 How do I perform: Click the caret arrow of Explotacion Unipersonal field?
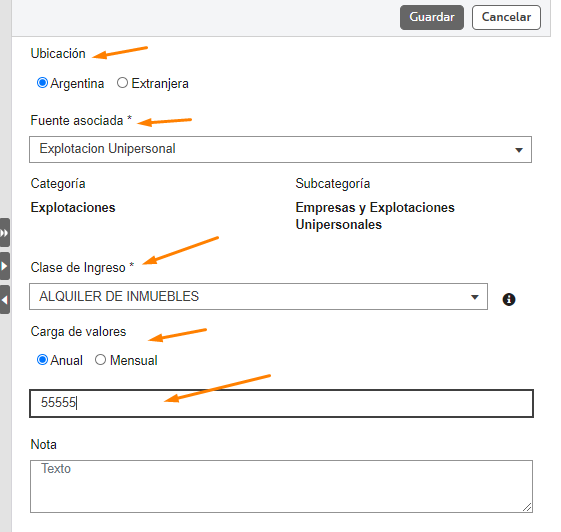pyautogui.click(x=519, y=150)
